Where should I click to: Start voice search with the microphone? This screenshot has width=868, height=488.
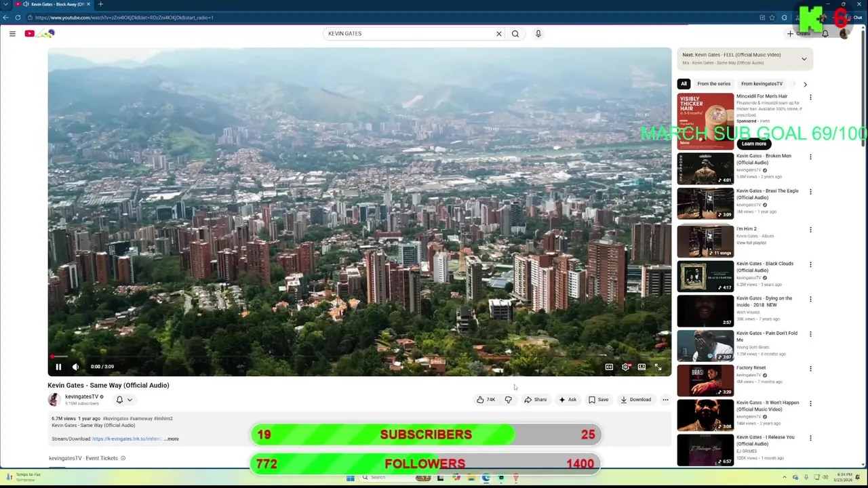[x=538, y=33]
